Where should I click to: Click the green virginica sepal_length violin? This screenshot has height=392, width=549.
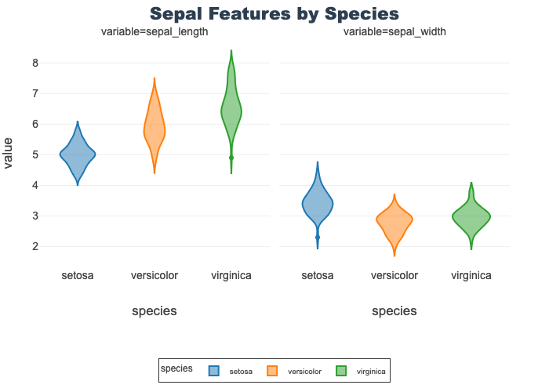pyautogui.click(x=231, y=112)
